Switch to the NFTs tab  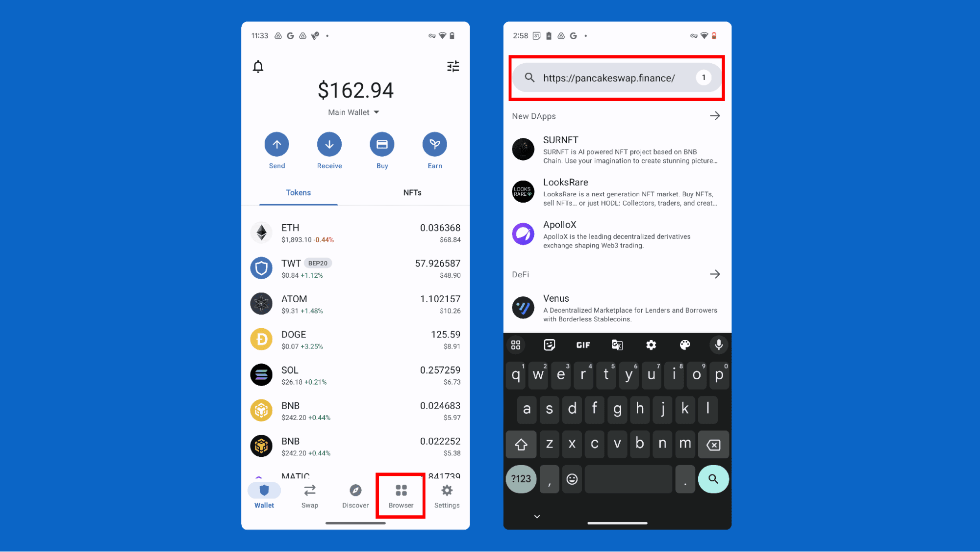tap(412, 193)
